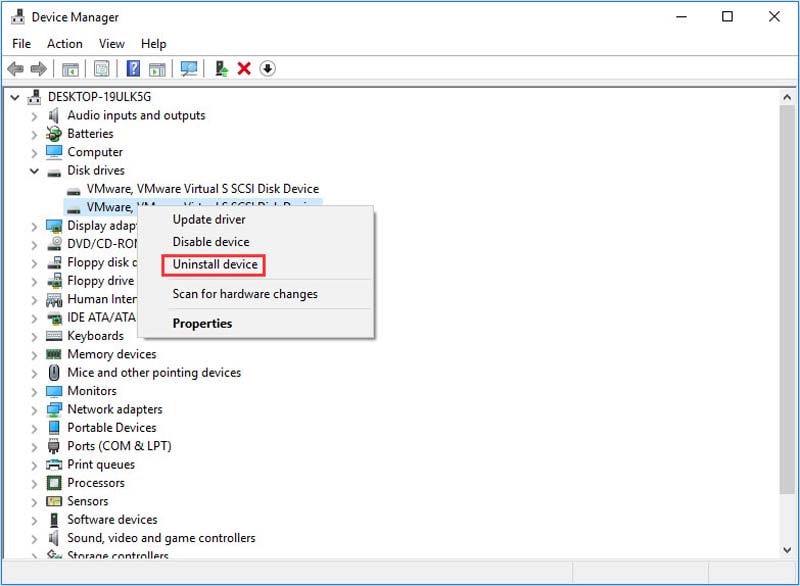The image size is (800, 586).
Task: Click the Batteries category icon
Action: pos(54,134)
